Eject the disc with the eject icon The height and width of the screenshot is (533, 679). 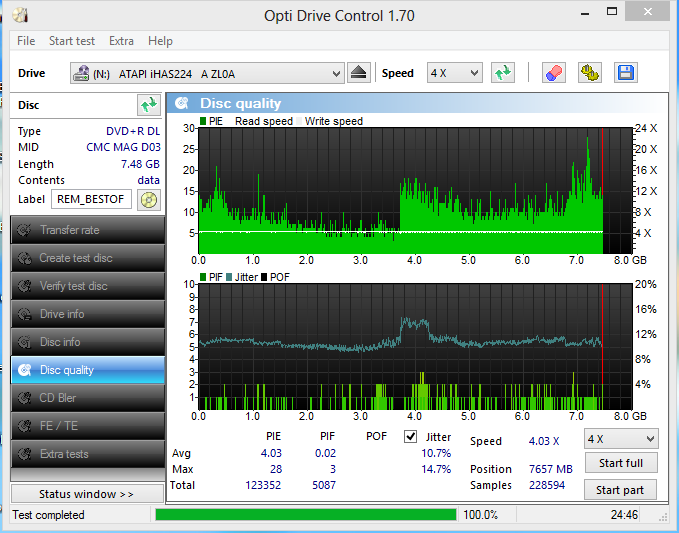359,73
